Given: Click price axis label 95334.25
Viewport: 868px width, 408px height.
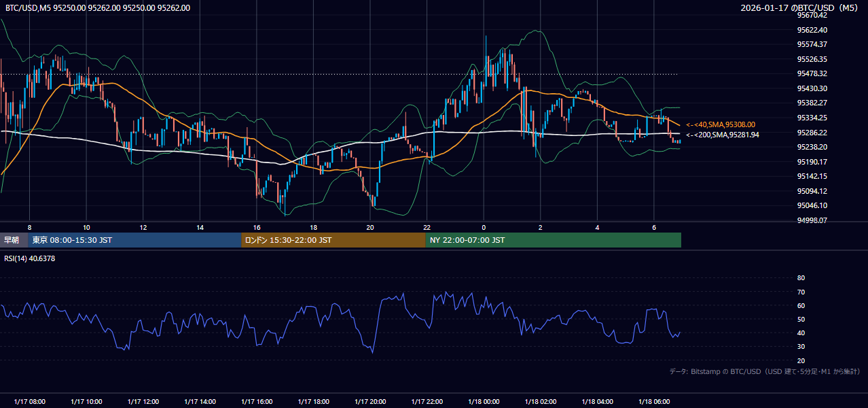Looking at the screenshot, I should tap(812, 118).
